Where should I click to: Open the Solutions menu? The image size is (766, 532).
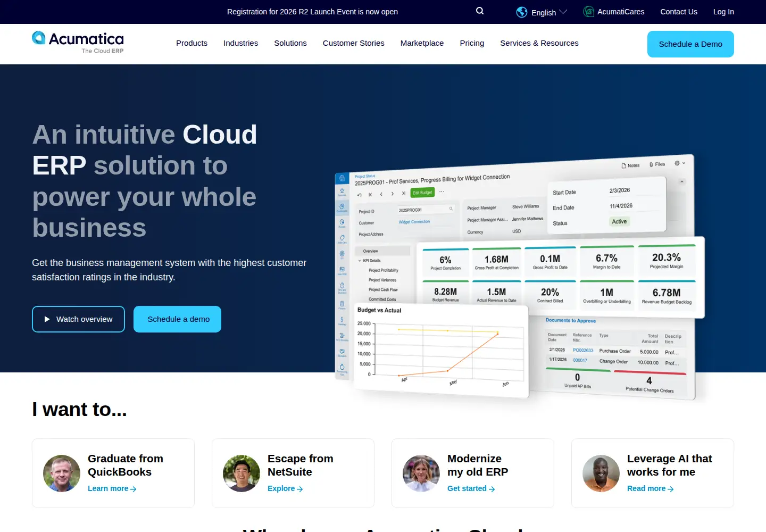click(290, 43)
